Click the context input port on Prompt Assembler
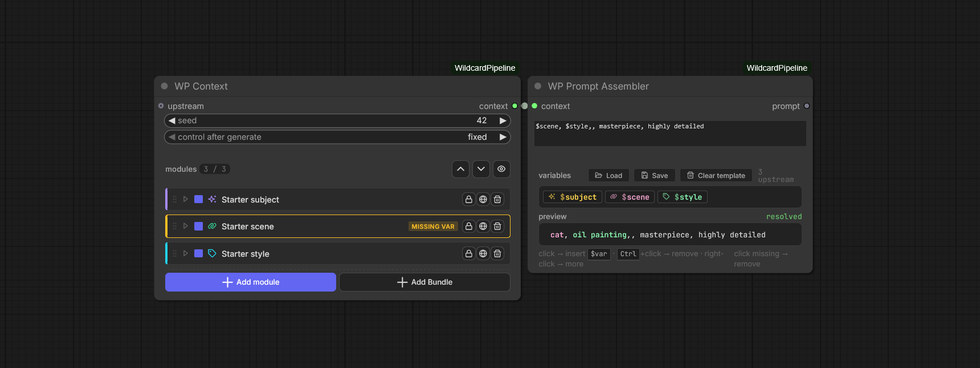 tap(534, 106)
